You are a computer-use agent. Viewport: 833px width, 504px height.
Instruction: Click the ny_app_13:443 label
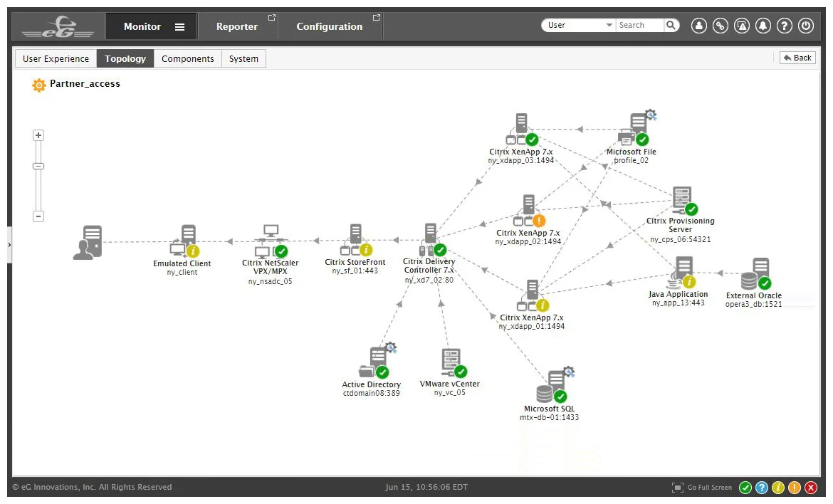click(x=679, y=303)
